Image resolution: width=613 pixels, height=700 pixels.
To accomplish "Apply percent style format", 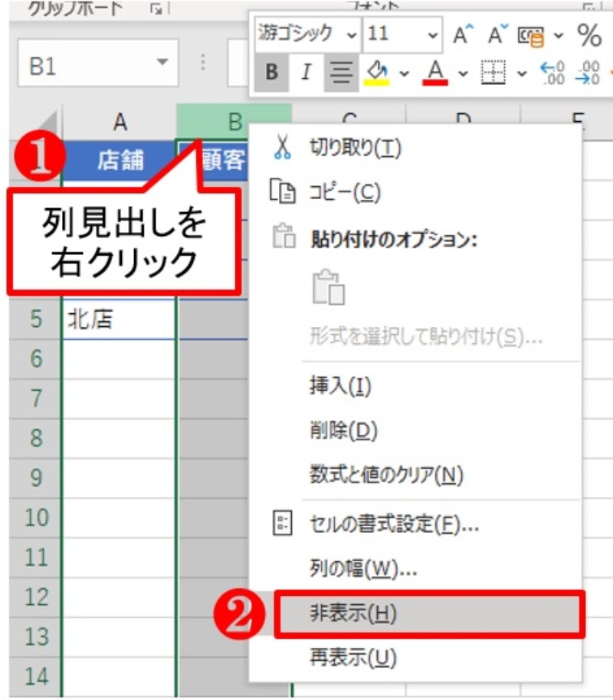I will coord(588,34).
